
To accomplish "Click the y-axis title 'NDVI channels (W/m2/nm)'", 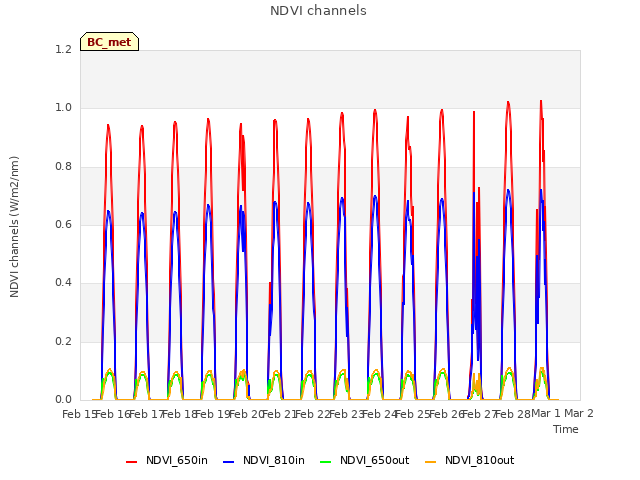I will [x=14, y=227].
